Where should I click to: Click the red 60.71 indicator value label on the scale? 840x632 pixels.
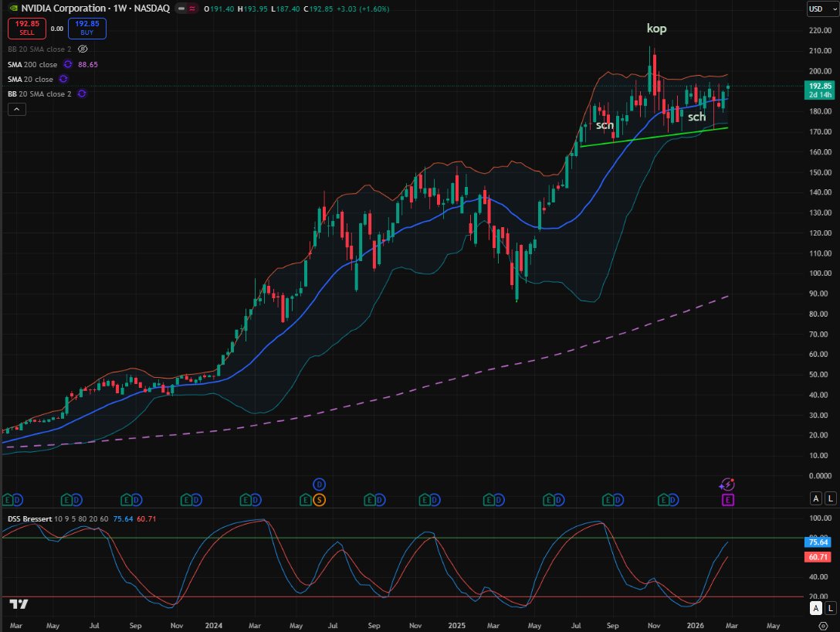click(818, 558)
